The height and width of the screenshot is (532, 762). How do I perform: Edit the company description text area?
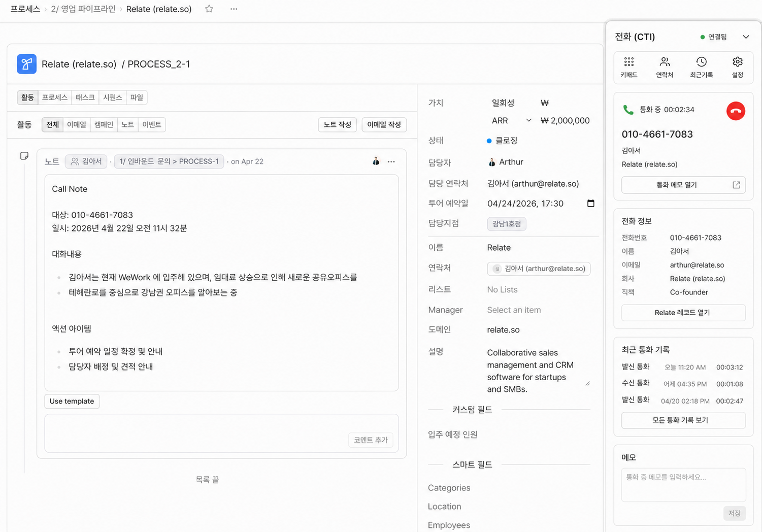(538, 371)
